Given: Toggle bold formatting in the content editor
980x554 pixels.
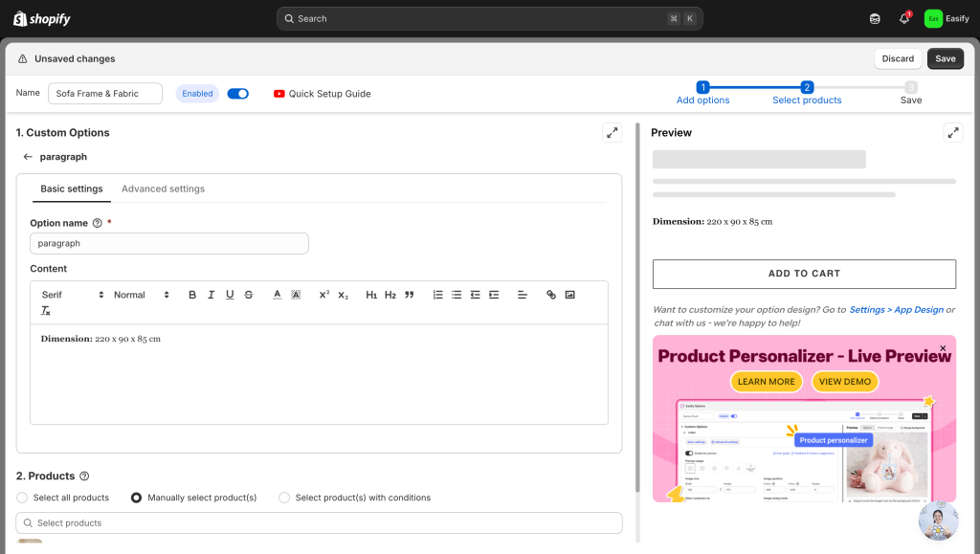Looking at the screenshot, I should 192,295.
